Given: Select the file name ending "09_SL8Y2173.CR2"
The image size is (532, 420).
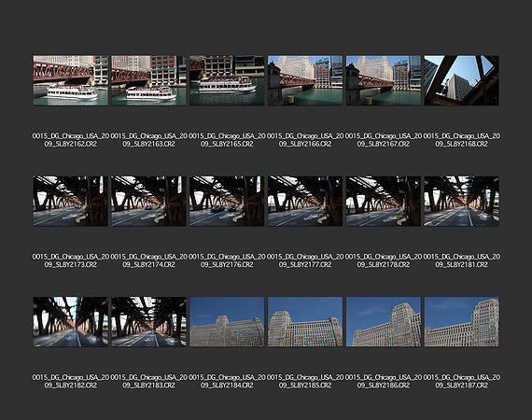Looking at the screenshot, I should point(71,260).
